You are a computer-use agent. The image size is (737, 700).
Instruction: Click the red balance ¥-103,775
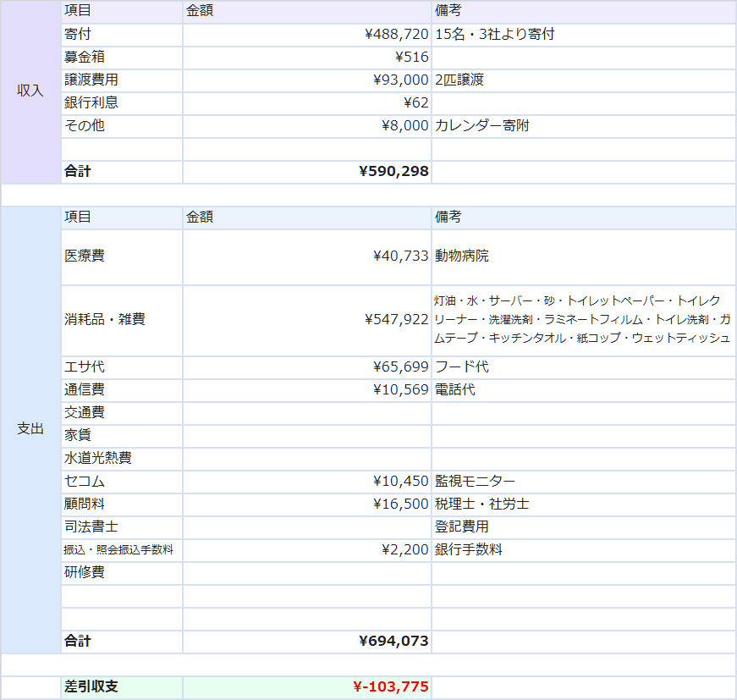coord(390,687)
